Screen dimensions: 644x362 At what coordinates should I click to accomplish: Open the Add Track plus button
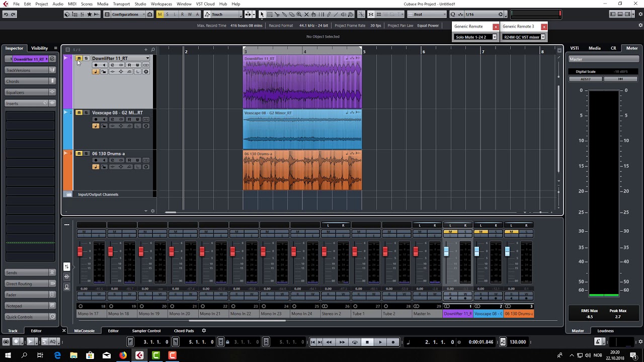(x=146, y=49)
